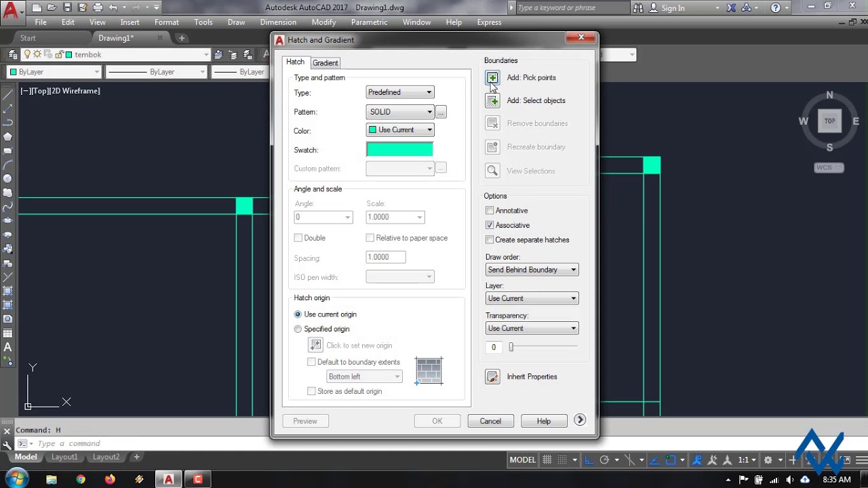The width and height of the screenshot is (868, 488).
Task: Create new drawing with New icon
Action: click(x=37, y=8)
